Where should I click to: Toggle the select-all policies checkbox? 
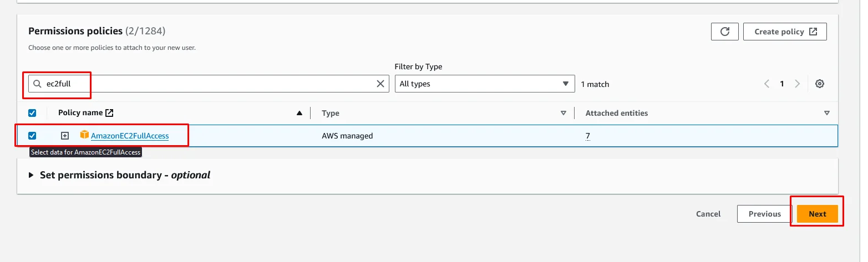32,113
